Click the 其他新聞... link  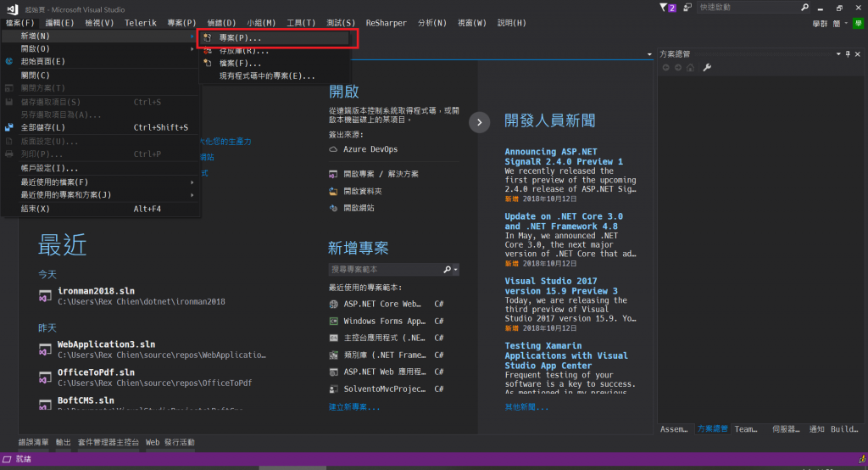click(x=526, y=407)
